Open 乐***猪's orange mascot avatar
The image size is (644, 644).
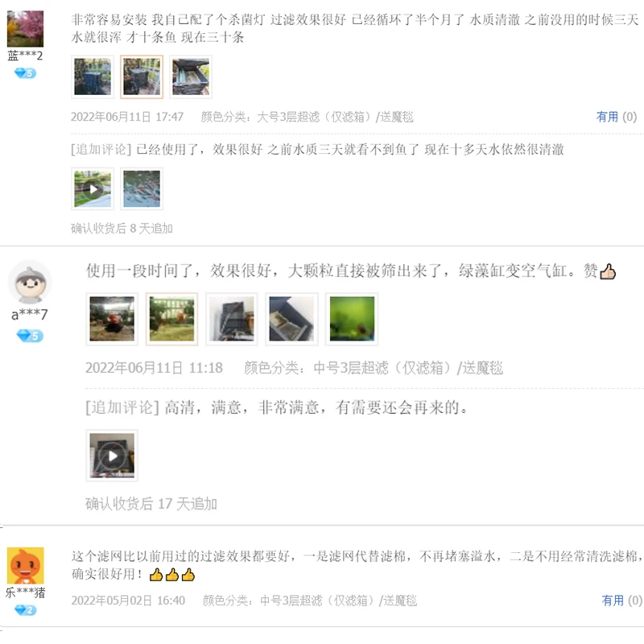25,566
